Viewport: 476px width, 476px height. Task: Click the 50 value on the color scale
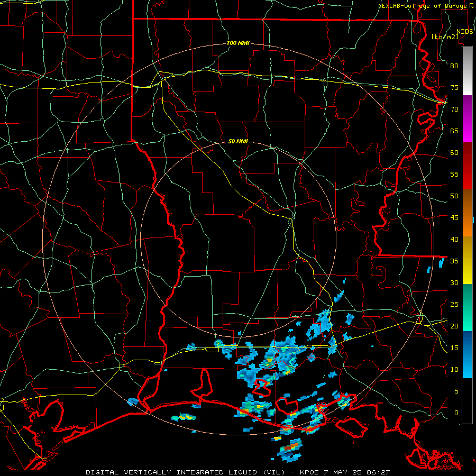[454, 196]
